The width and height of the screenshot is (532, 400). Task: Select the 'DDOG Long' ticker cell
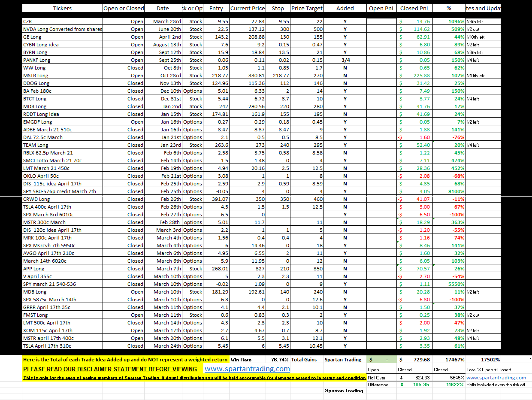(x=63, y=83)
